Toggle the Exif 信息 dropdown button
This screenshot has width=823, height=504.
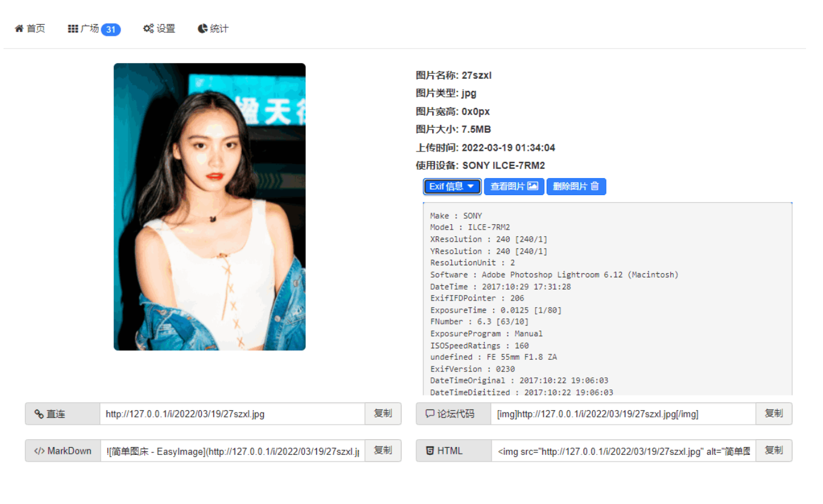tap(452, 187)
